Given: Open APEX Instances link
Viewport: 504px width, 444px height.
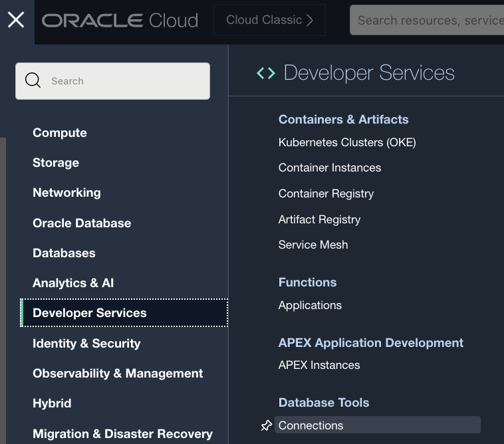Looking at the screenshot, I should [x=319, y=365].
